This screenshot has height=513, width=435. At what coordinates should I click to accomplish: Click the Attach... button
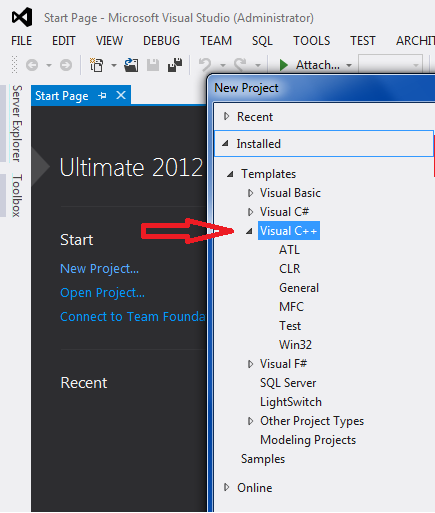tap(318, 65)
